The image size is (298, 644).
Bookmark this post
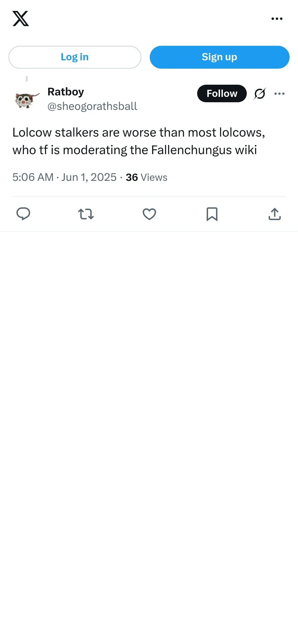(x=212, y=214)
